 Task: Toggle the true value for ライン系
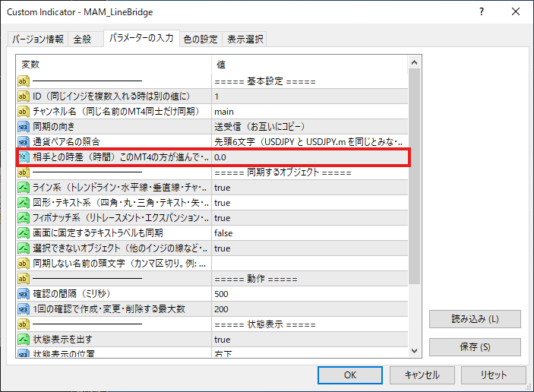310,188
